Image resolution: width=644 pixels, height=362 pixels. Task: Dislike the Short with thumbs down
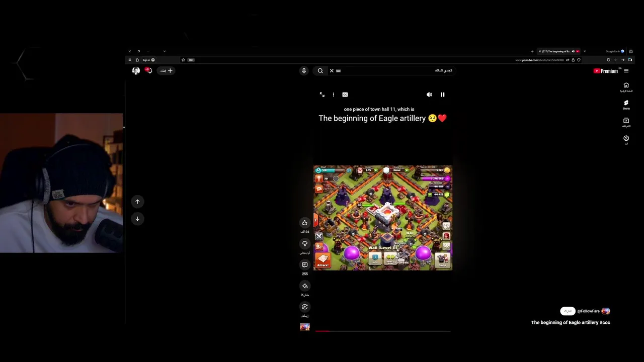[x=305, y=244]
